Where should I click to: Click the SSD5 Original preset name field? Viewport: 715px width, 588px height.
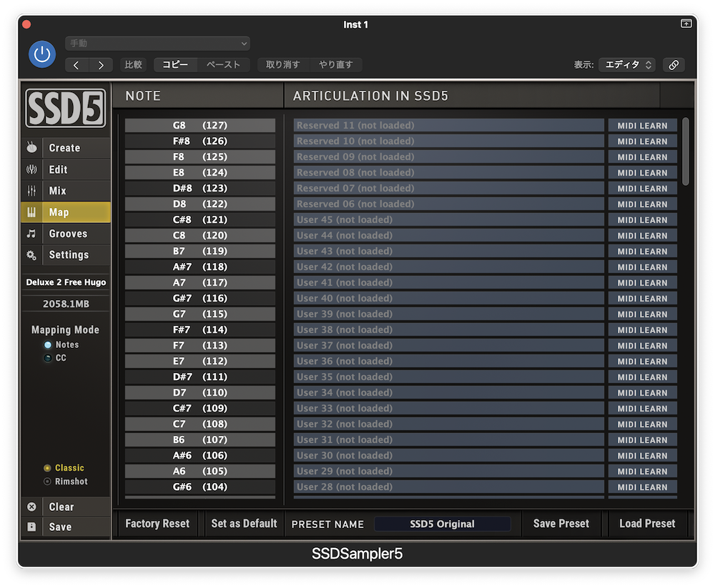[x=442, y=524]
